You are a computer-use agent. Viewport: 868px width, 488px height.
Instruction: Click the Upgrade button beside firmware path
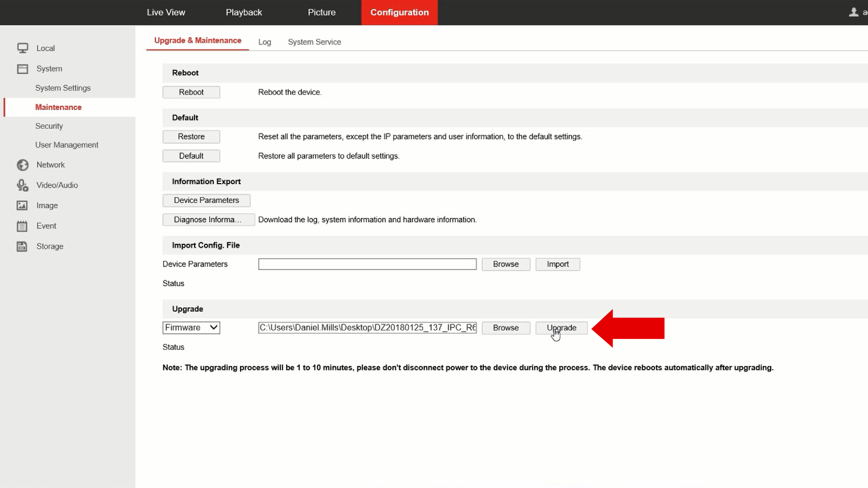pos(561,328)
